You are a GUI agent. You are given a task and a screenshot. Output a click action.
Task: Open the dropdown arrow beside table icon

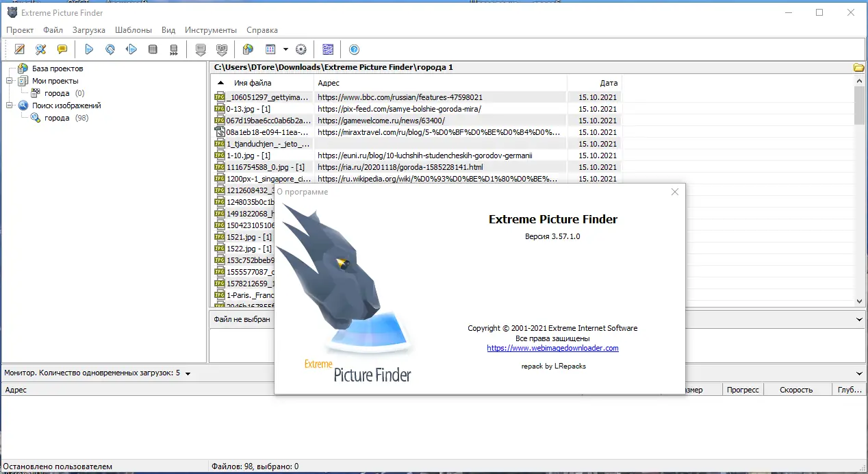point(285,49)
